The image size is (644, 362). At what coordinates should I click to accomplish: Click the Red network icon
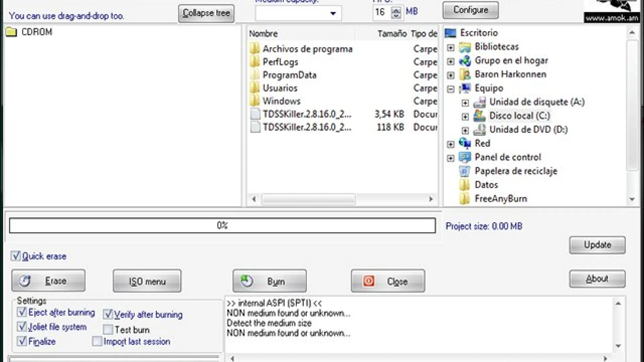click(x=465, y=143)
